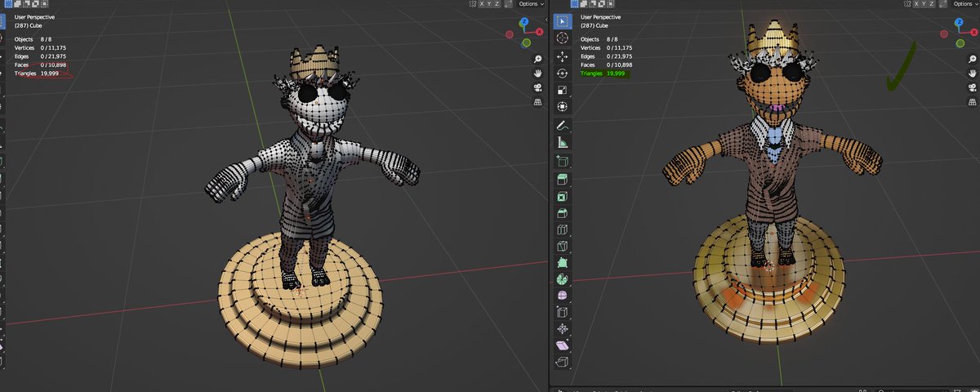This screenshot has height=392, width=980.
Task: Select the Knife tool in right viewport
Action: [562, 247]
